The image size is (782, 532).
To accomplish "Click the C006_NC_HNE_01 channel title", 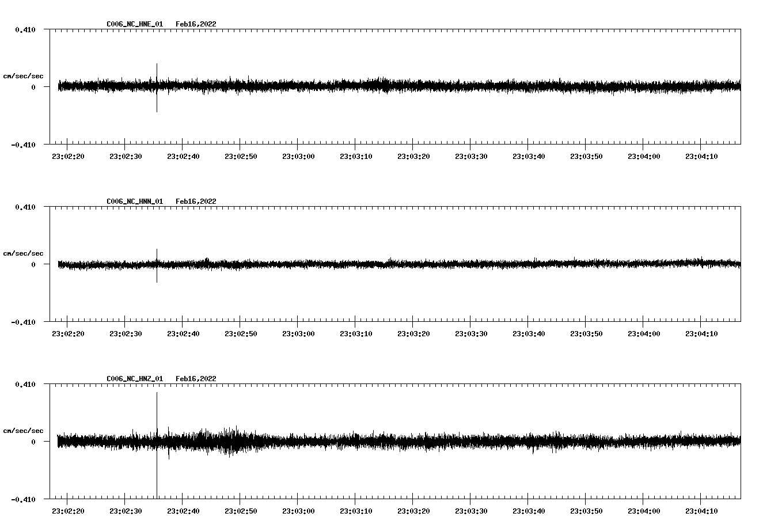I will click(x=135, y=24).
